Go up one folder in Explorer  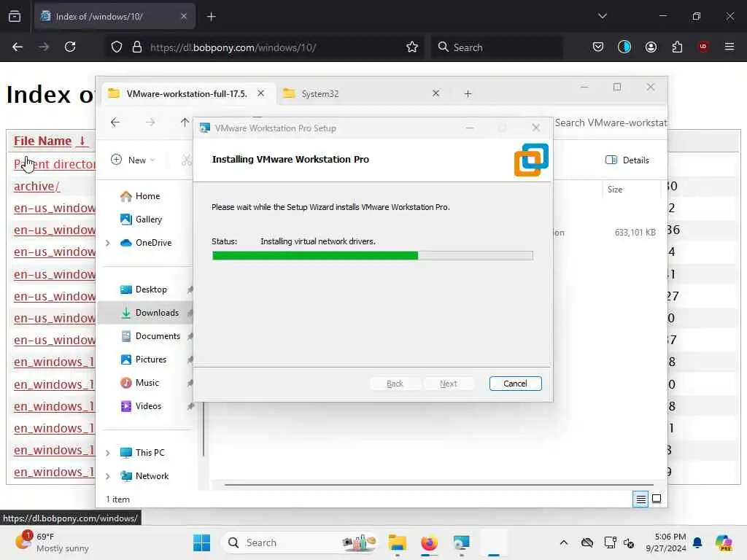pos(185,122)
